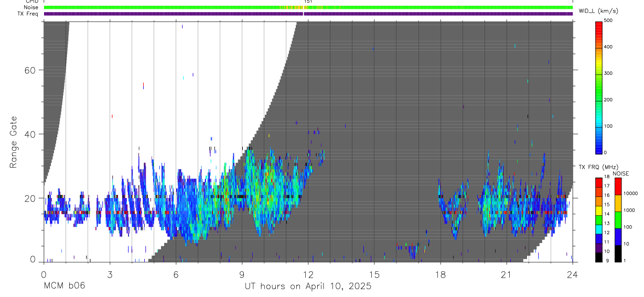Pick the black 1–10 noise swatch
The width and height of the screenshot is (644, 297).
[618, 254]
